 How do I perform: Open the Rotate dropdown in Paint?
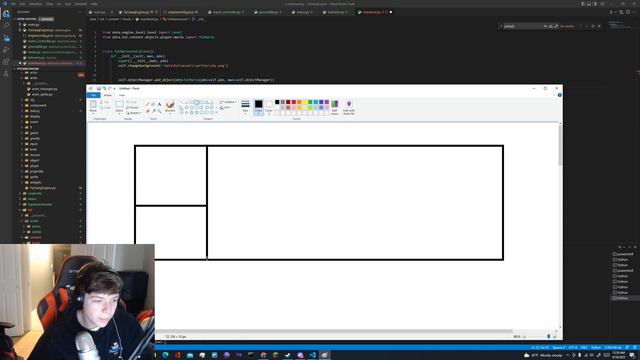(133, 113)
